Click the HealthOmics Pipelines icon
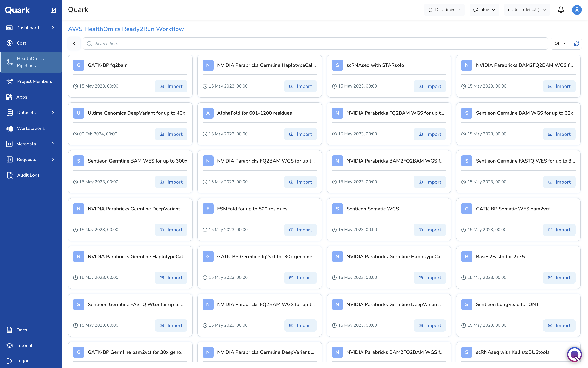Screen dimensions: 588x368 coord(10,62)
